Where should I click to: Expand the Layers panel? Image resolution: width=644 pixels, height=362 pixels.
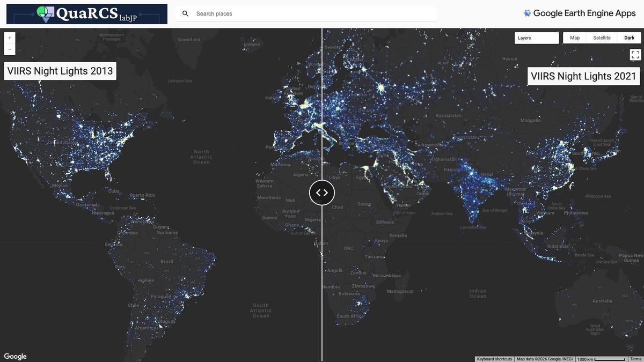tap(537, 38)
